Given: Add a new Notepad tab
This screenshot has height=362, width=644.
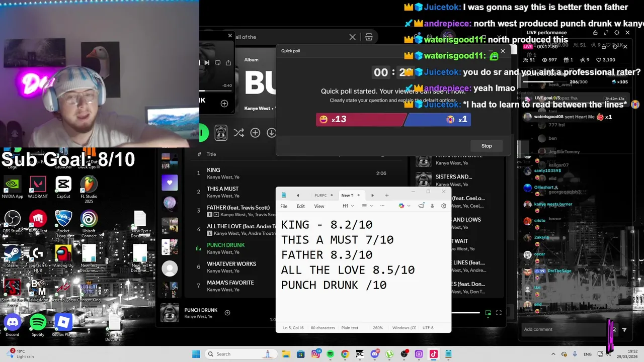Looking at the screenshot, I should coord(387,195).
